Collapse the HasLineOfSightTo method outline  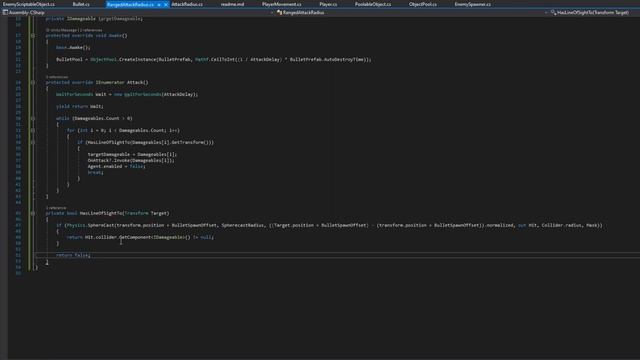tap(33, 213)
